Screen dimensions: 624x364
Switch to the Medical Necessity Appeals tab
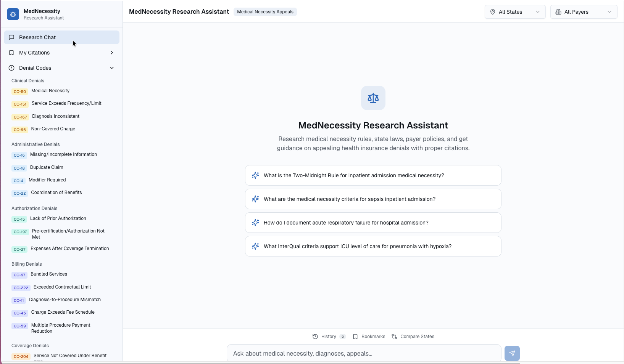point(265,12)
